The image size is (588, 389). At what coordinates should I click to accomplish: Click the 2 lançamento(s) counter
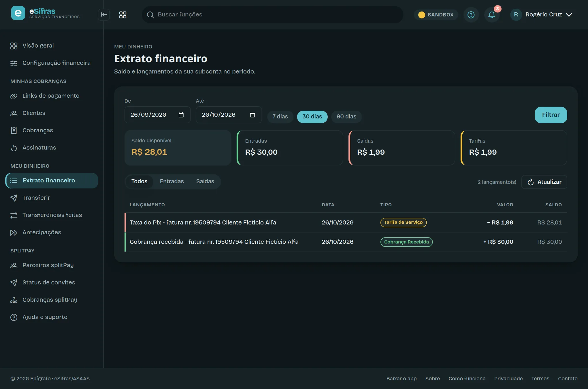pyautogui.click(x=497, y=182)
